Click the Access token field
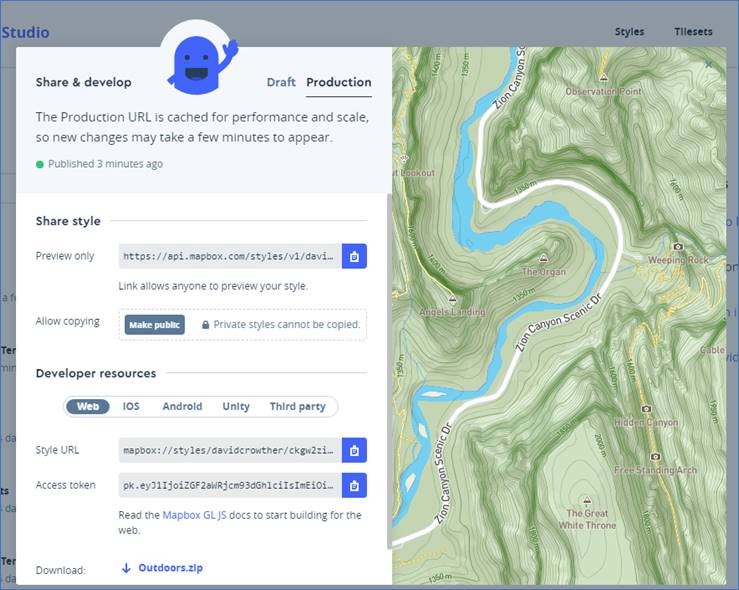 click(x=230, y=485)
